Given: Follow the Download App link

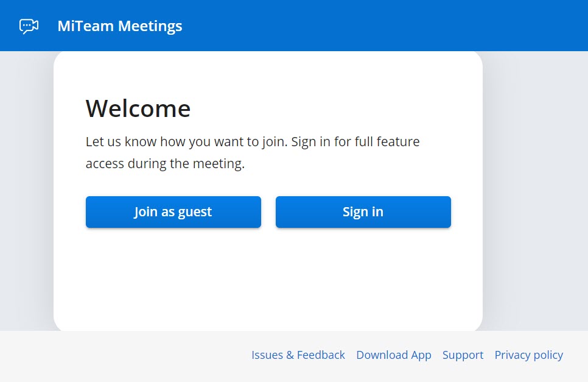Looking at the screenshot, I should [393, 355].
